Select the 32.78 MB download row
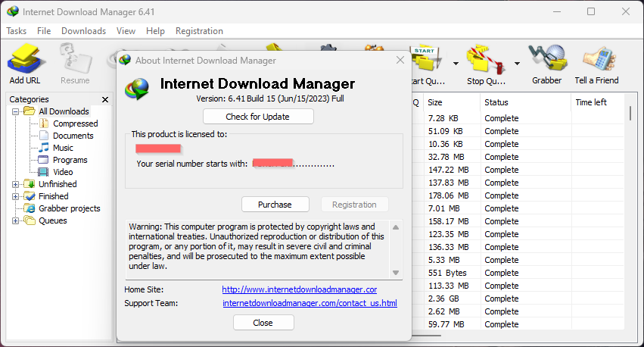Viewport: 644px width, 347px height. (x=518, y=157)
